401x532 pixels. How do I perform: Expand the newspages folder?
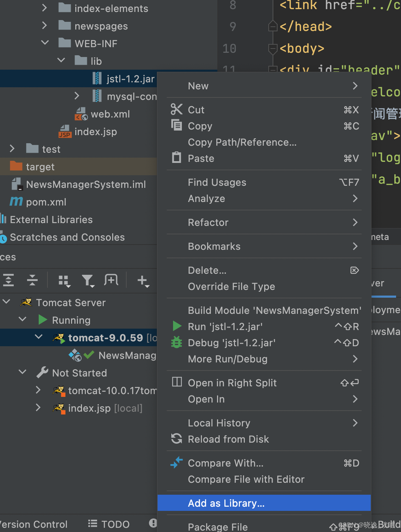[x=44, y=25]
